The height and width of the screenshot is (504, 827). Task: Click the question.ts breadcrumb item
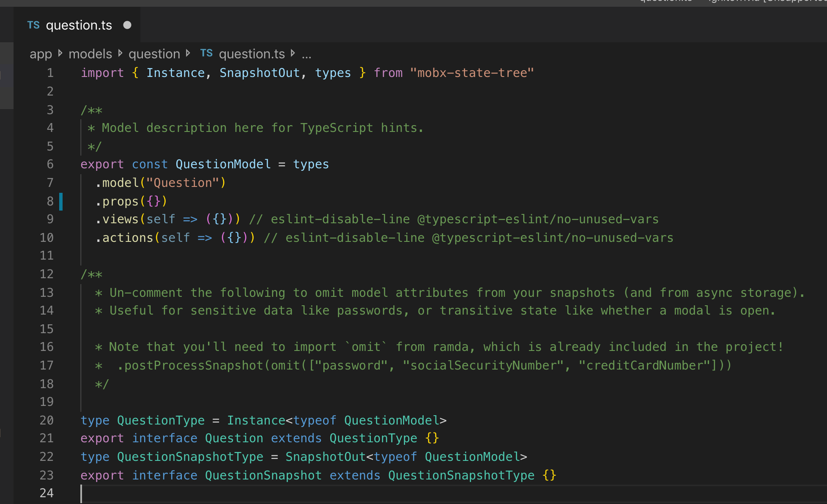pyautogui.click(x=252, y=54)
